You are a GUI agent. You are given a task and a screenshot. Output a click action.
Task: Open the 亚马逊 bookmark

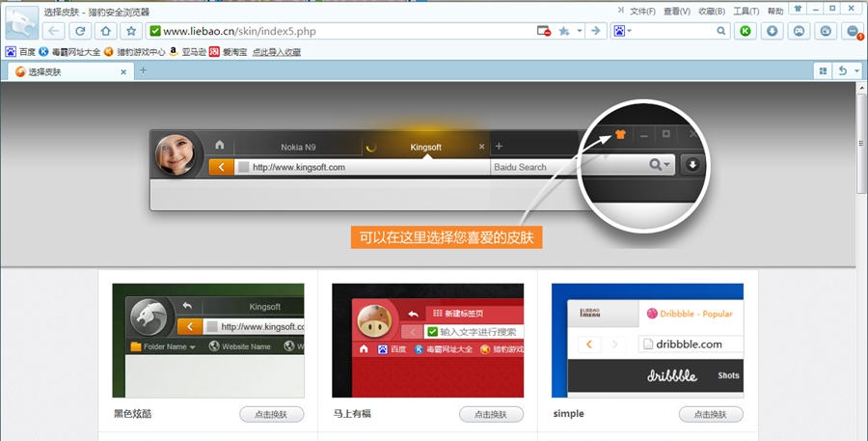click(188, 51)
